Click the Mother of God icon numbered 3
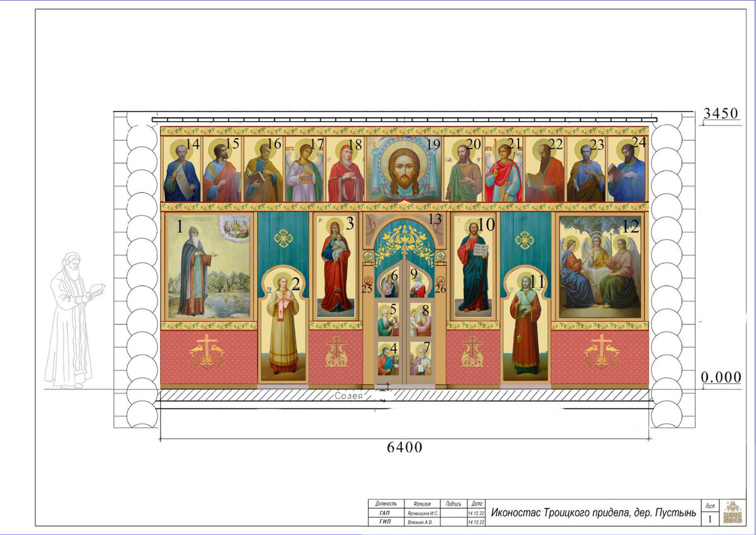This screenshot has height=535, width=756. click(x=336, y=265)
